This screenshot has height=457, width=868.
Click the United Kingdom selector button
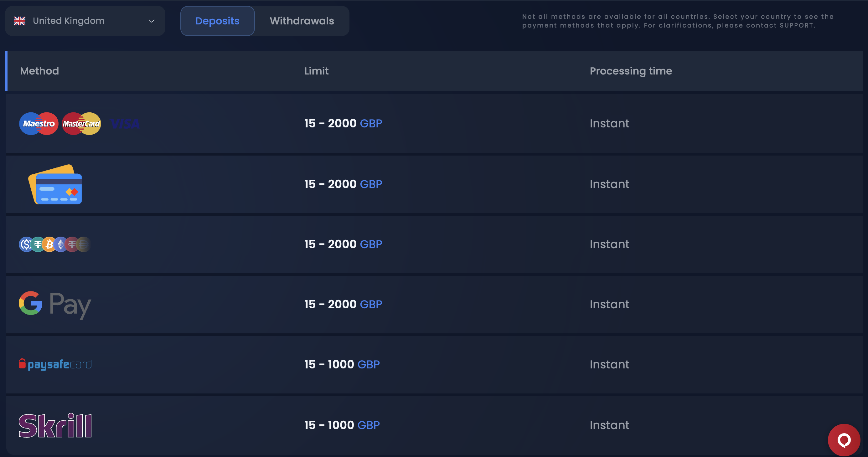[x=85, y=21]
